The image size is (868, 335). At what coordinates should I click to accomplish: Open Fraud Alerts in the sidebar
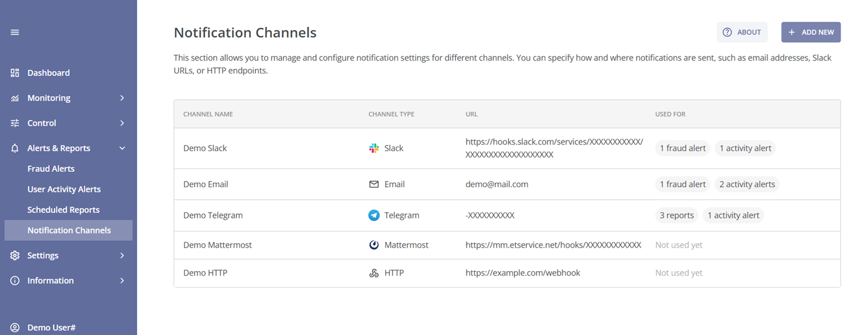tap(51, 168)
